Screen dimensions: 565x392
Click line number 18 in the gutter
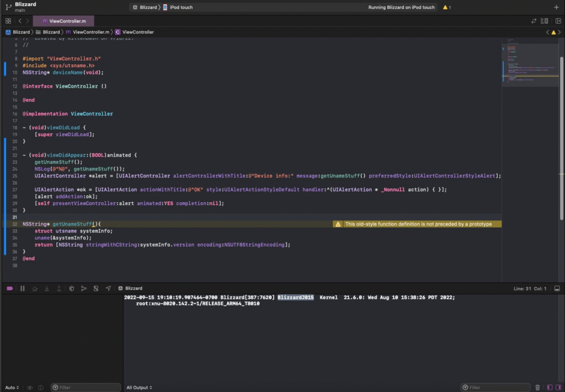[x=15, y=127]
